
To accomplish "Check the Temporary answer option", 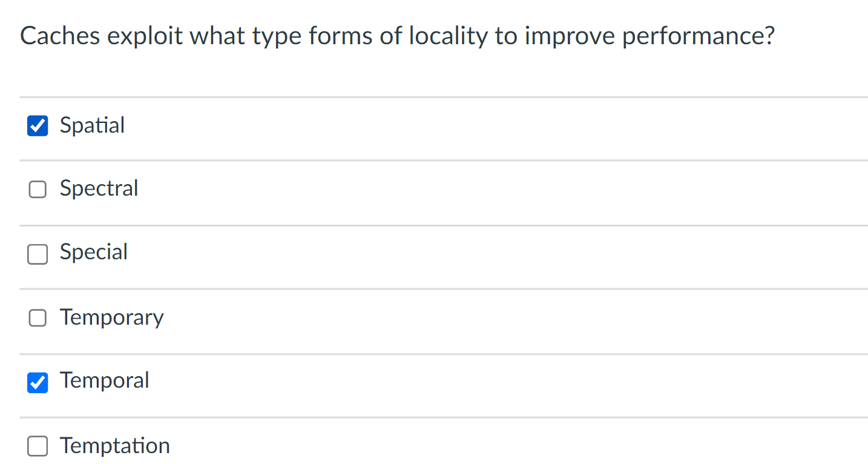I will tap(38, 317).
